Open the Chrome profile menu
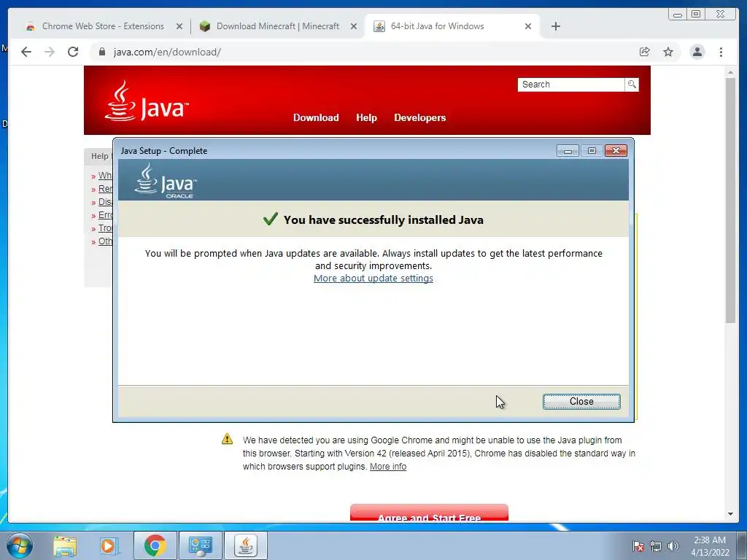 [697, 52]
